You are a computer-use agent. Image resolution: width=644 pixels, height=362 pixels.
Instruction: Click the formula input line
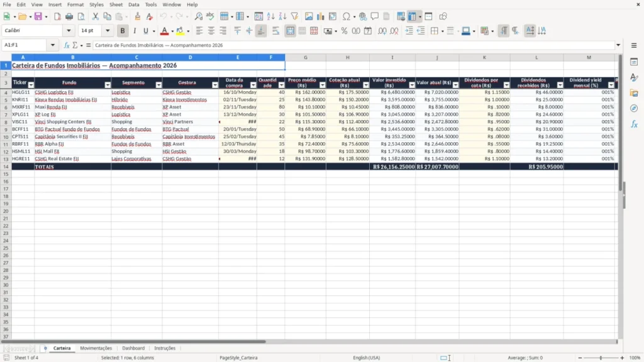353,45
